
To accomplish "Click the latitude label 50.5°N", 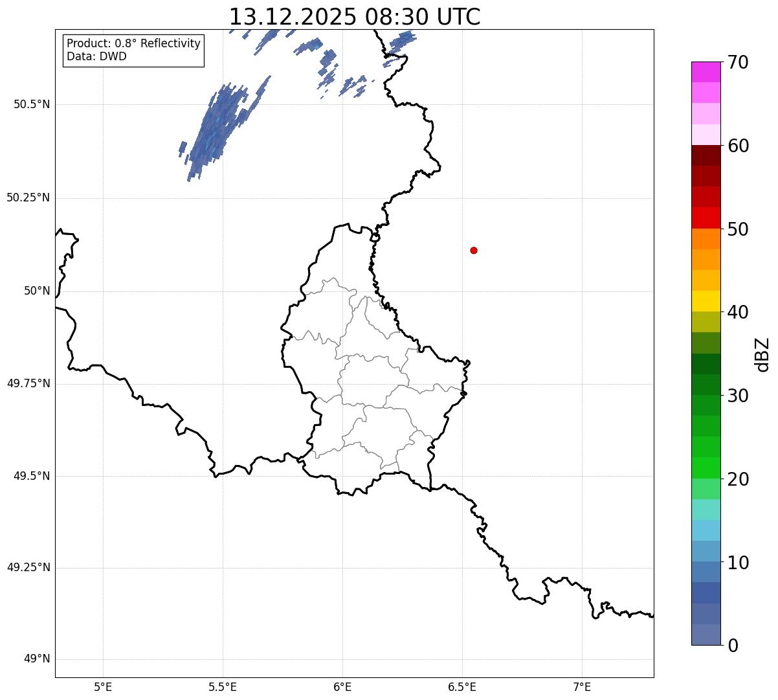I will tap(32, 105).
